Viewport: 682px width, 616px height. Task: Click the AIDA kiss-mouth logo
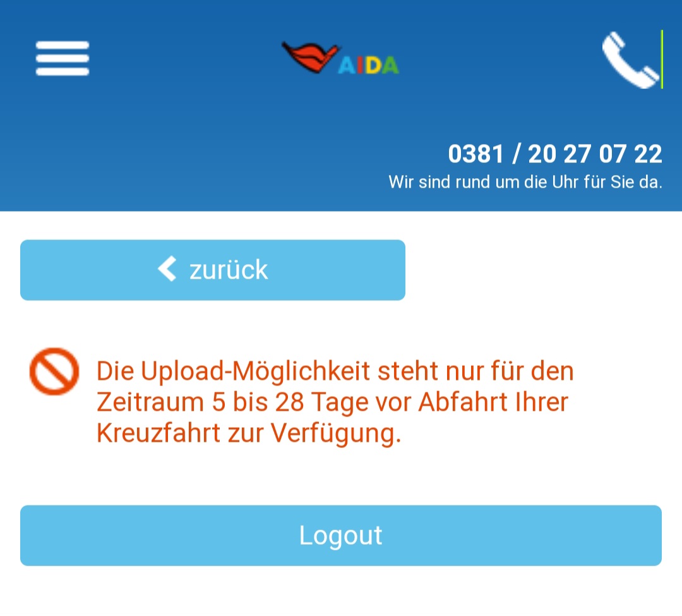coord(340,58)
